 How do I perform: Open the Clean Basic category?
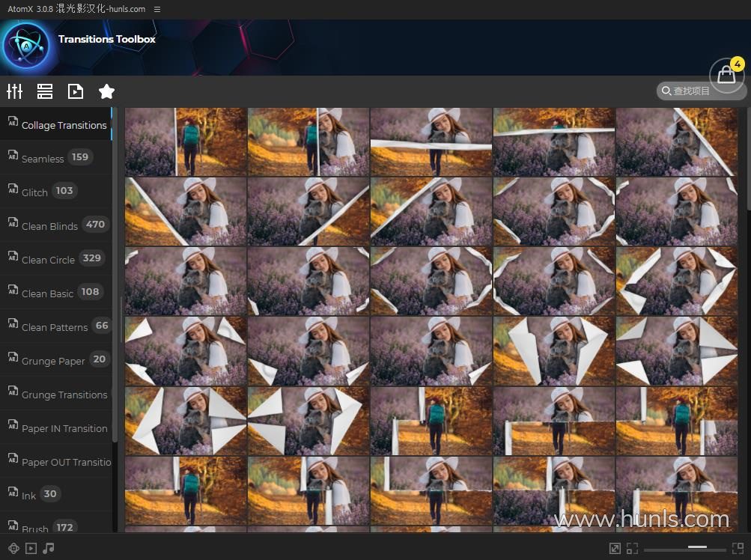point(55,293)
